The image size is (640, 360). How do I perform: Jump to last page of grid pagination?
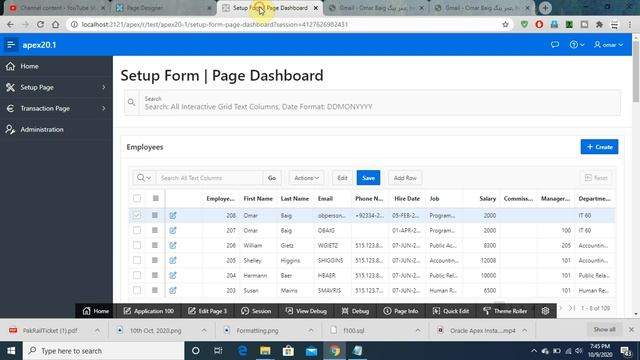(572, 308)
